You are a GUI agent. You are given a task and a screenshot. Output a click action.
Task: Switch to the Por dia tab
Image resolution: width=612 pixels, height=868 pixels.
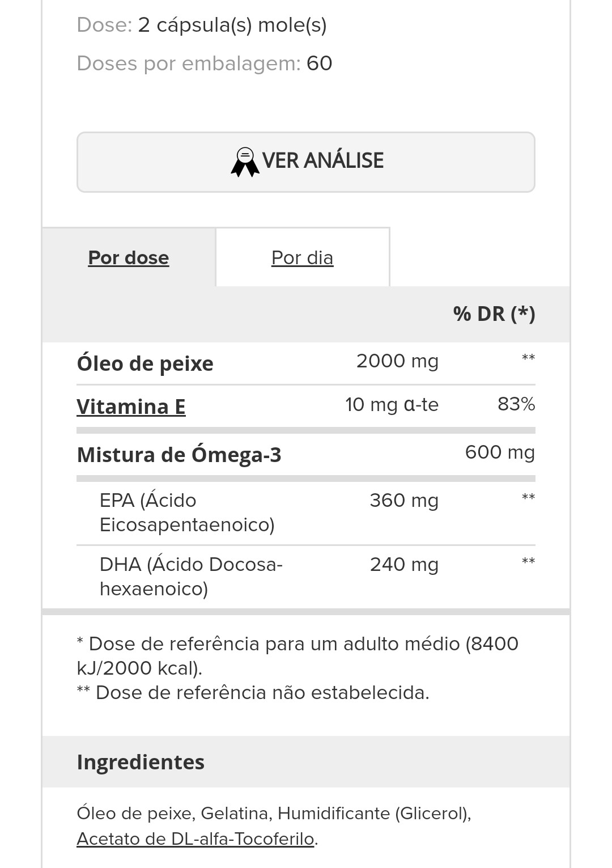click(303, 257)
